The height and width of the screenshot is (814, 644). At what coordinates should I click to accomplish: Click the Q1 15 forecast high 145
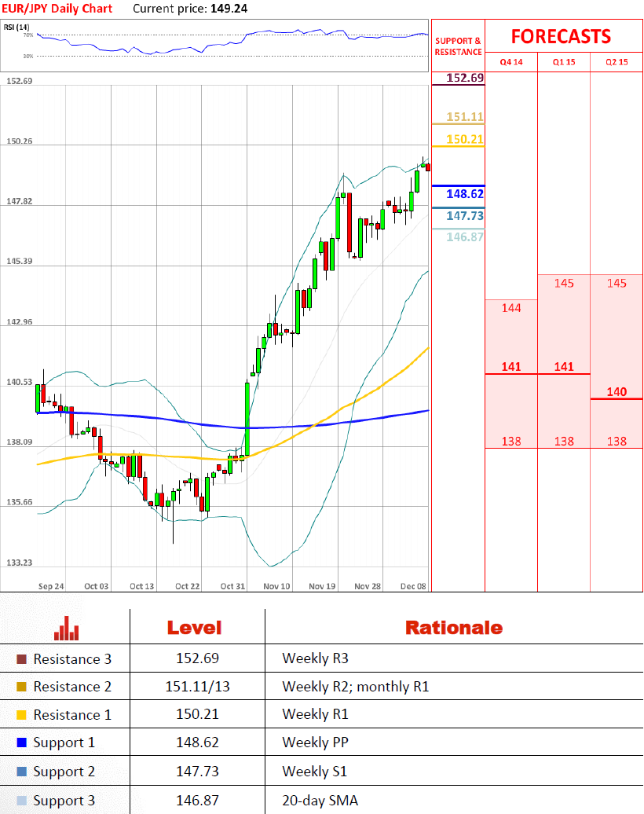coord(564,283)
